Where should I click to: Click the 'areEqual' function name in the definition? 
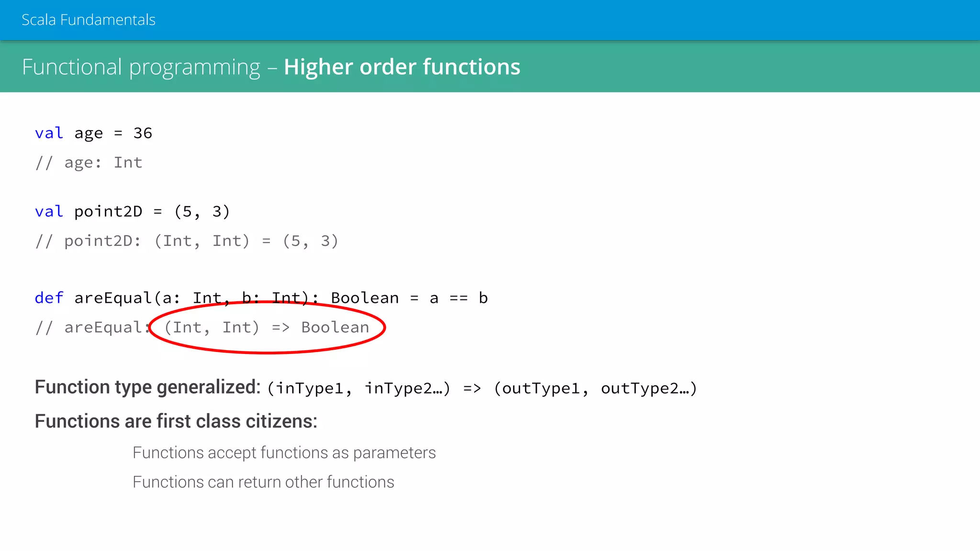point(113,298)
